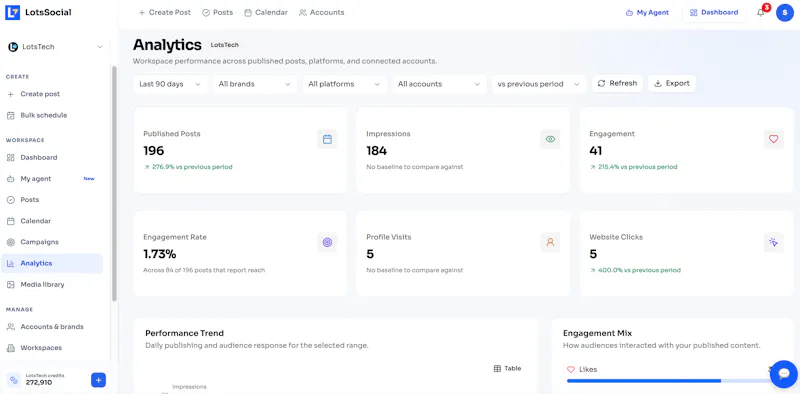Screen dimensions: 800x394
Task: Click the Website Clicks cursor icon
Action: [773, 242]
